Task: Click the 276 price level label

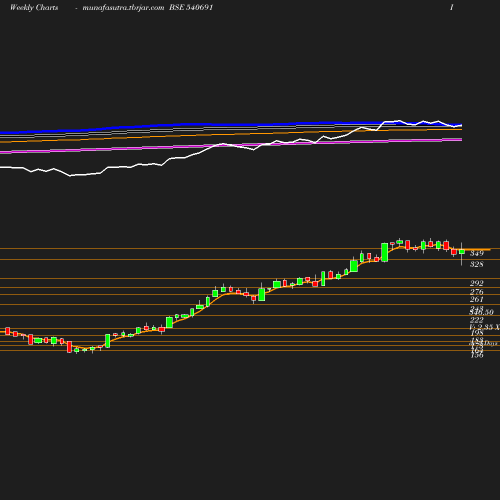Action: [477, 292]
